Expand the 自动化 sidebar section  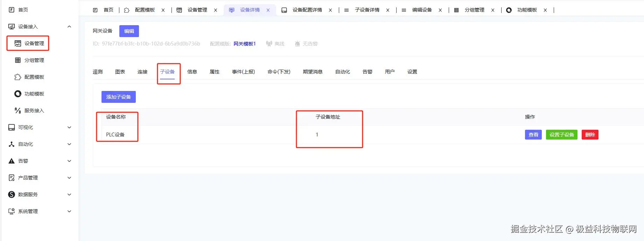69,144
